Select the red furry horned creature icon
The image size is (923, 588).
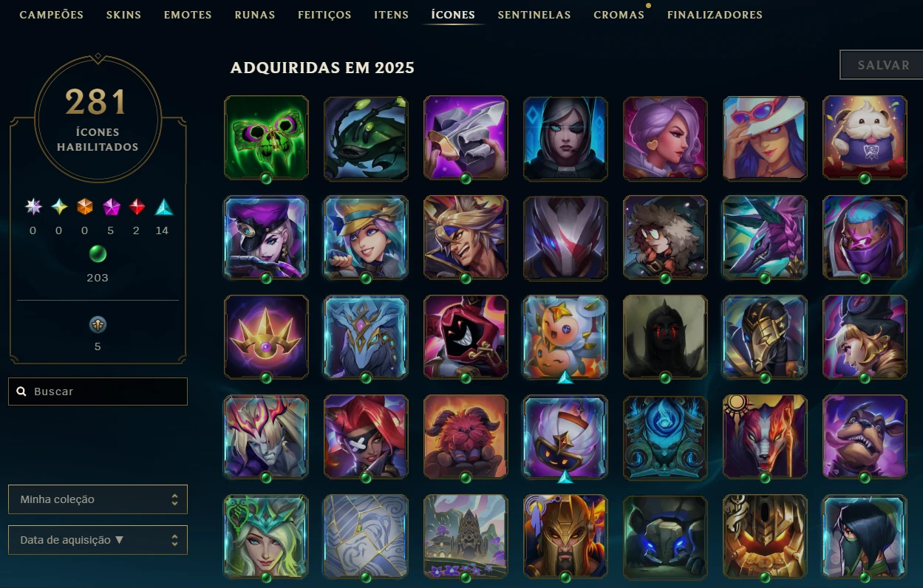[x=466, y=437]
